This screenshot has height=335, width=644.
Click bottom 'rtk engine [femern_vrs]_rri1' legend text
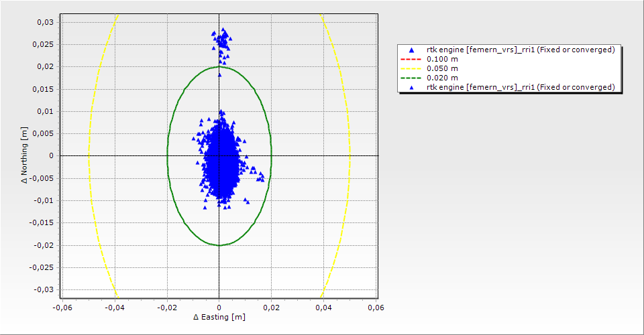tap(521, 88)
